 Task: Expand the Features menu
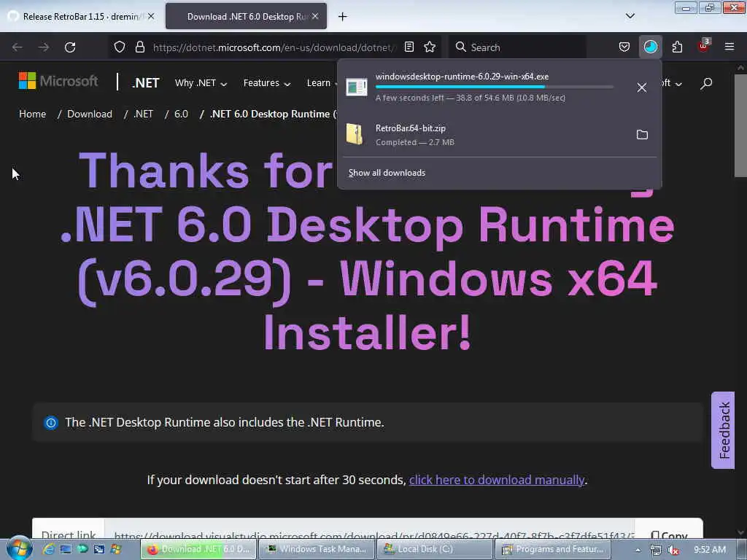pyautogui.click(x=267, y=83)
